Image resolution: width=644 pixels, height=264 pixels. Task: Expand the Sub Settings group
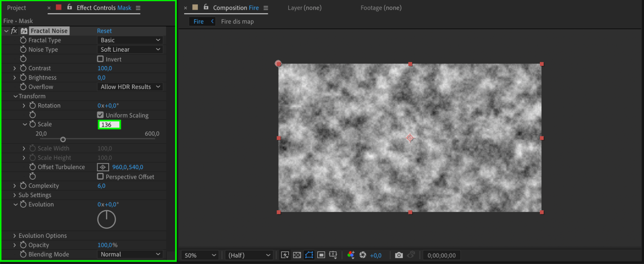(14, 195)
